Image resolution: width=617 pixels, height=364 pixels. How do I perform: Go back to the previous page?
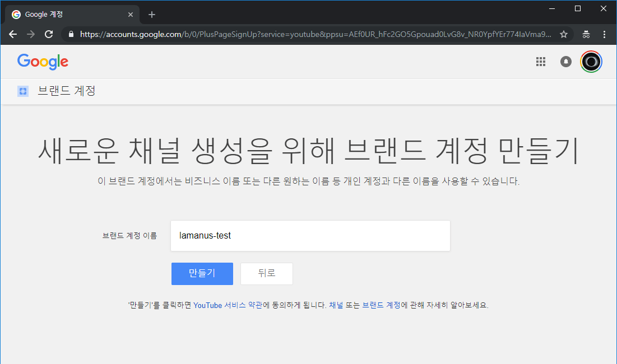[13, 34]
